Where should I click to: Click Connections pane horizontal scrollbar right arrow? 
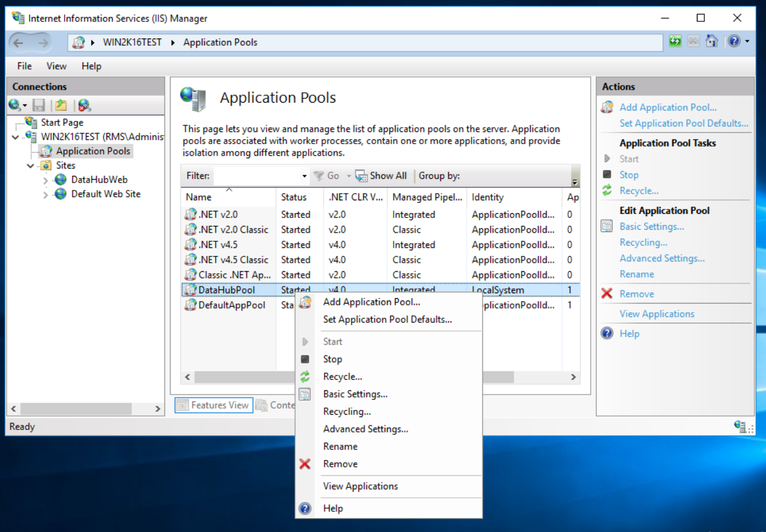[158, 409]
